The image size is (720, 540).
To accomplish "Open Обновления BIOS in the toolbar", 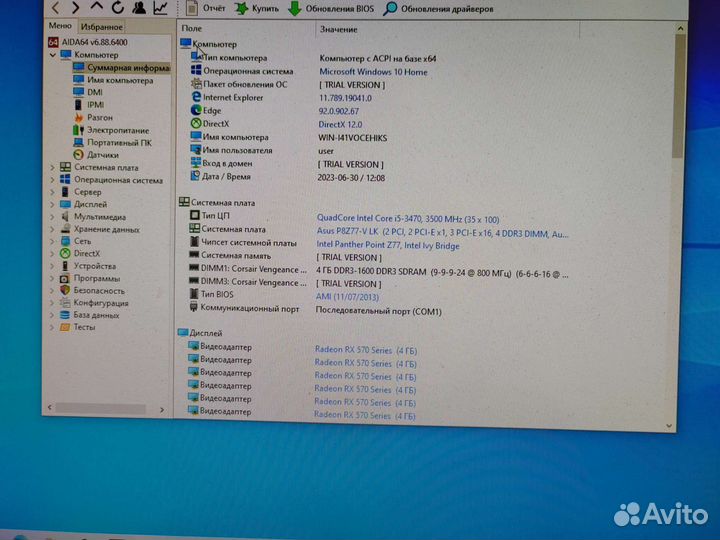I will pyautogui.click(x=331, y=9).
